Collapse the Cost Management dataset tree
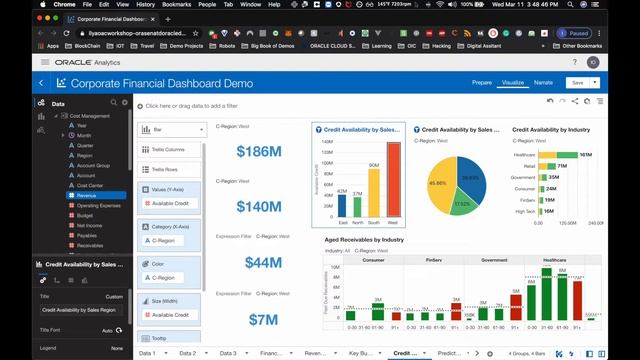The width and height of the screenshot is (640, 360). (56, 116)
